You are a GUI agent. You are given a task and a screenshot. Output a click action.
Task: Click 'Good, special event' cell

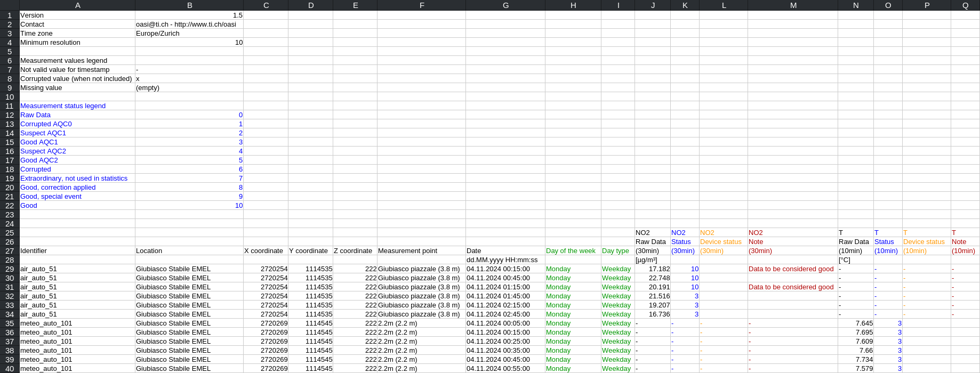coord(77,197)
